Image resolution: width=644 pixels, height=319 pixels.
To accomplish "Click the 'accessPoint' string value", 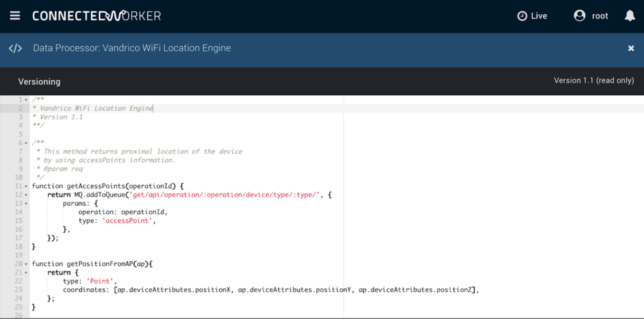I will 128,221.
